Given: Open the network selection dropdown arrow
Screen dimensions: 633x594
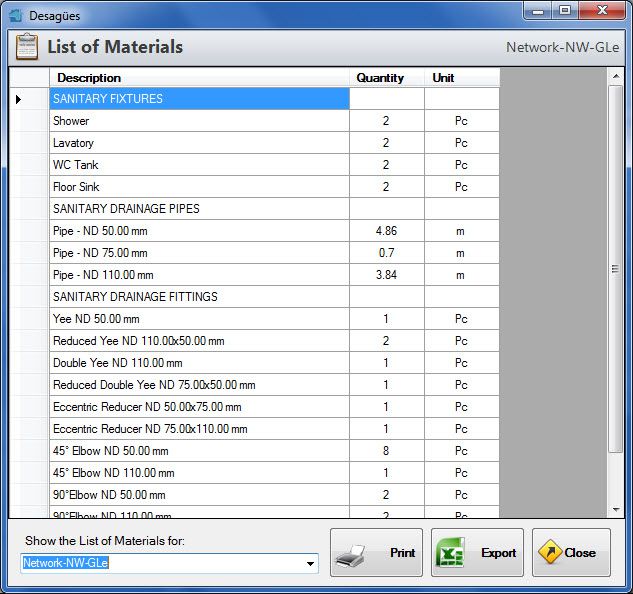Looking at the screenshot, I should coord(310,564).
